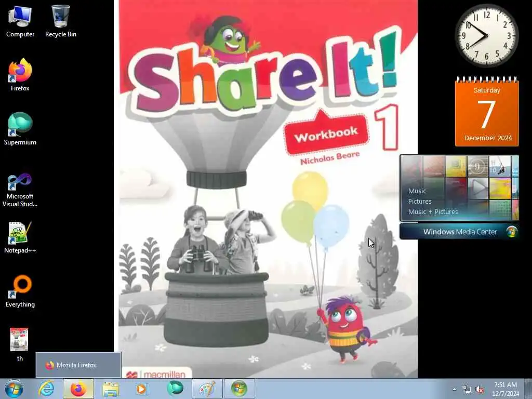The height and width of the screenshot is (399, 532).
Task: Click the Saturday 7 calendar gadget
Action: [486, 112]
